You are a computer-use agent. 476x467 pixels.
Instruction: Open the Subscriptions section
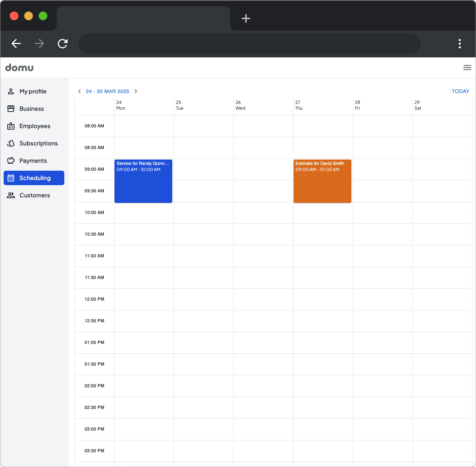click(x=34, y=143)
